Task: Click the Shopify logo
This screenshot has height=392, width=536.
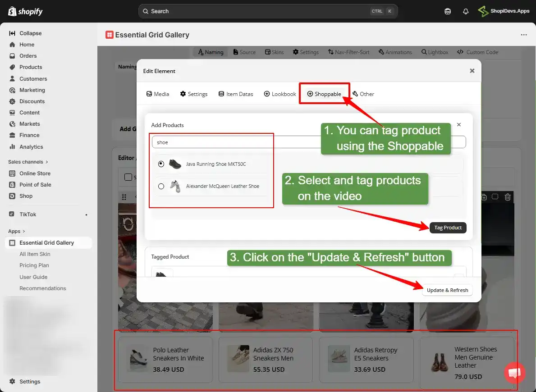Action: coord(25,11)
